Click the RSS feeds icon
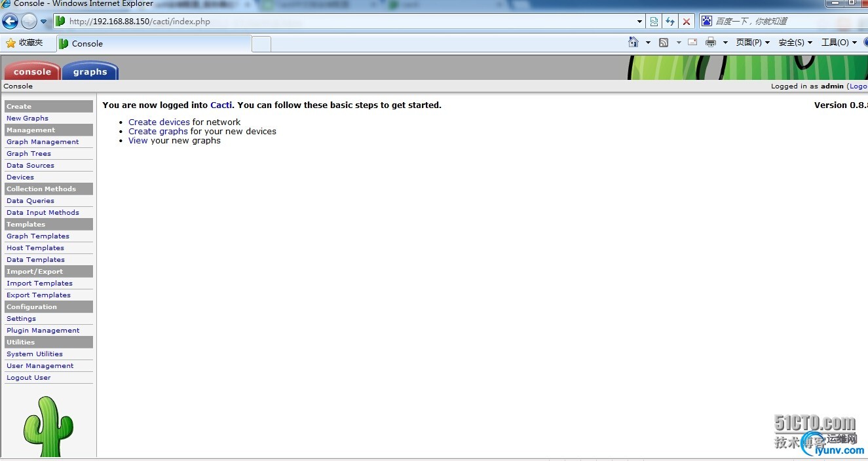The image size is (868, 461). click(664, 43)
